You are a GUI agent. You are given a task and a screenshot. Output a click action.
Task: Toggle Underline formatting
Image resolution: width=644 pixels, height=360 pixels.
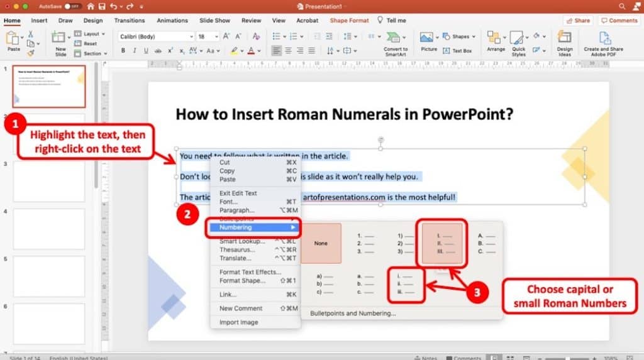146,50
